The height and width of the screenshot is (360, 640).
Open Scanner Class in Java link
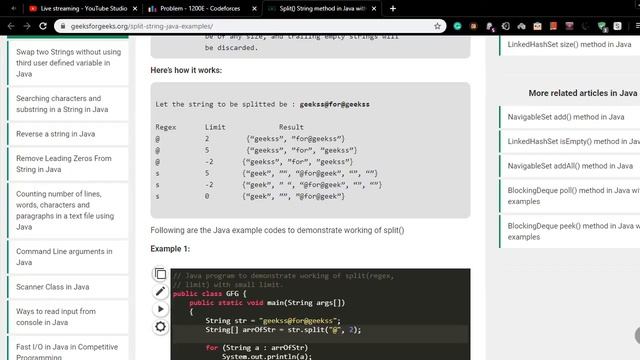[53, 287]
